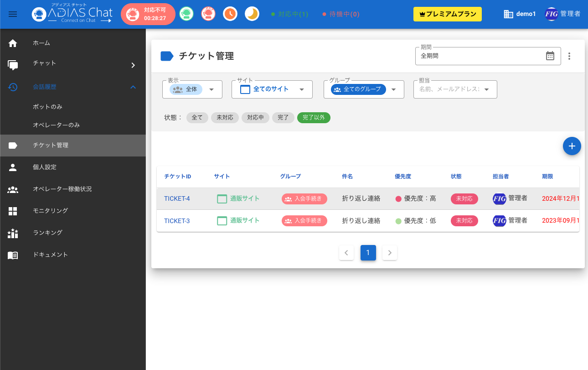
Task: Click the red 対応不可 status timer pill
Action: tap(148, 14)
